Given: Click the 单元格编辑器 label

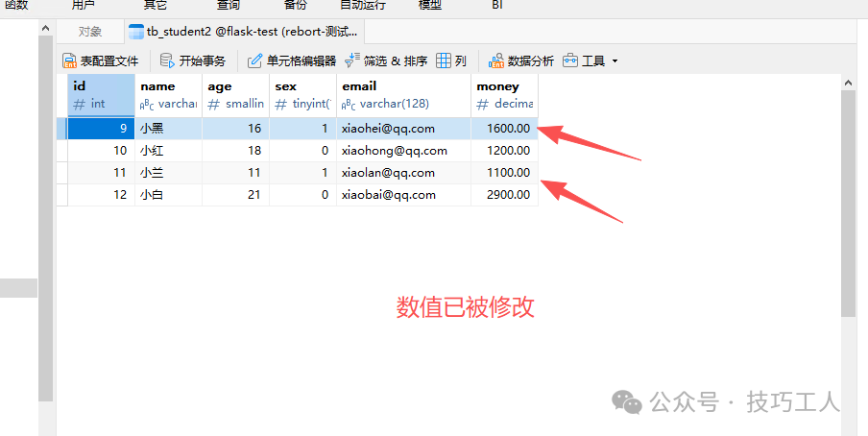Looking at the screenshot, I should [x=301, y=61].
